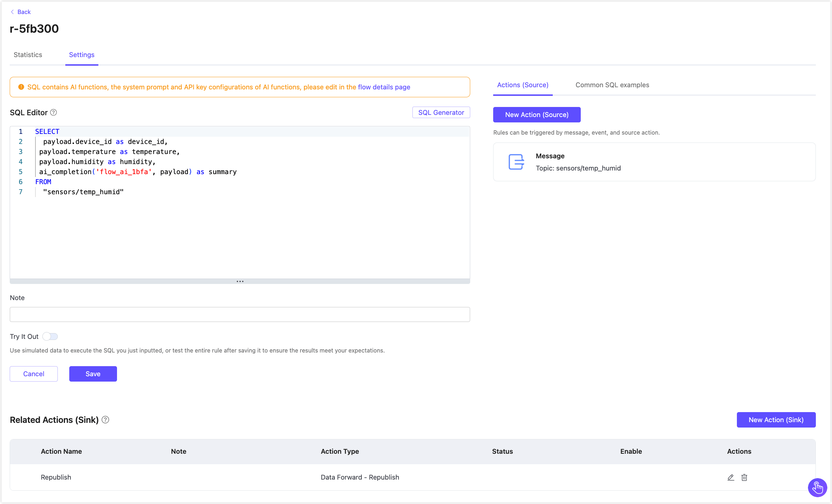
Task: Save the rule settings
Action: click(93, 374)
